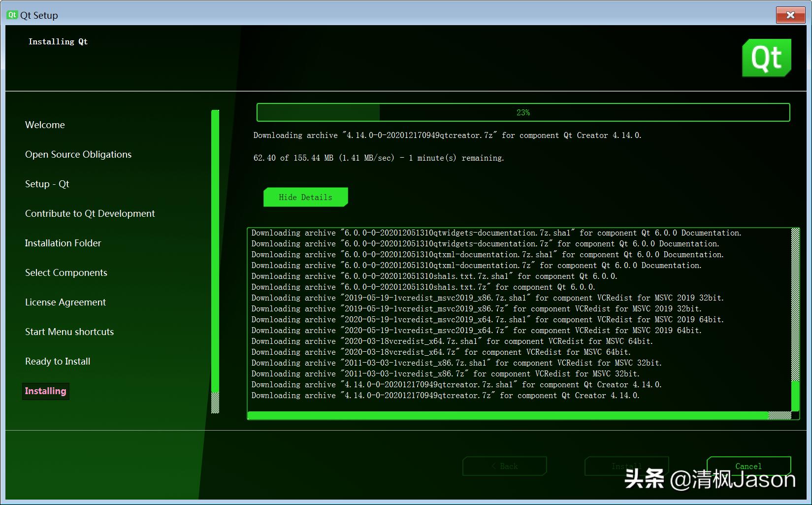Image resolution: width=812 pixels, height=505 pixels.
Task: Click the disabled Back button
Action: point(504,466)
